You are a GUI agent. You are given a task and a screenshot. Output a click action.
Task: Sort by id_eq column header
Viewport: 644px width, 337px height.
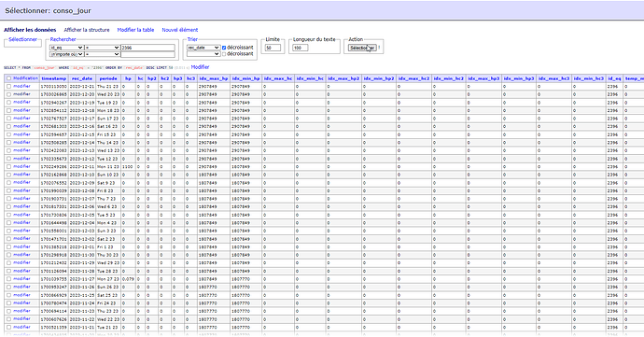(614, 78)
